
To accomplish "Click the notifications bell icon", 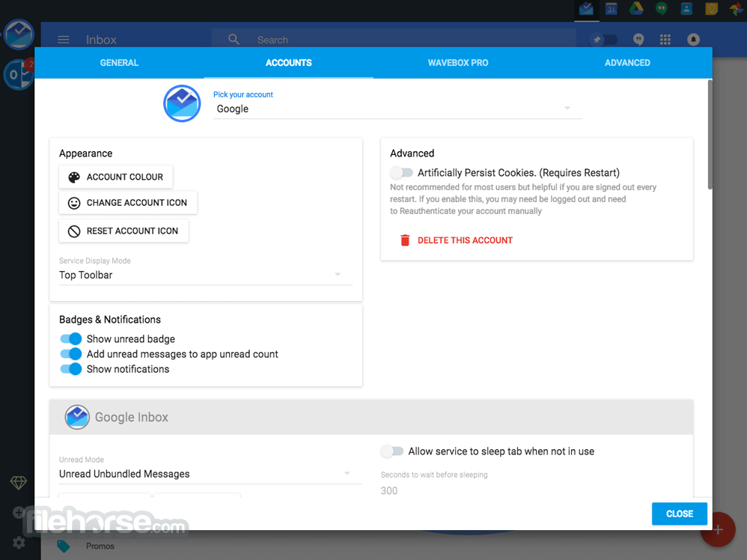I will [693, 40].
